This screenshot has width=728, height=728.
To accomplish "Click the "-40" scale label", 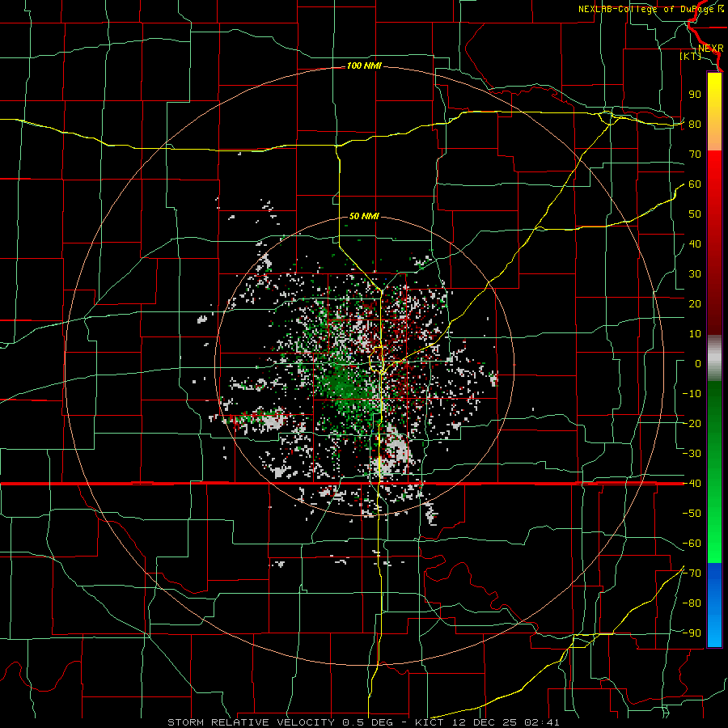I will click(x=692, y=484).
